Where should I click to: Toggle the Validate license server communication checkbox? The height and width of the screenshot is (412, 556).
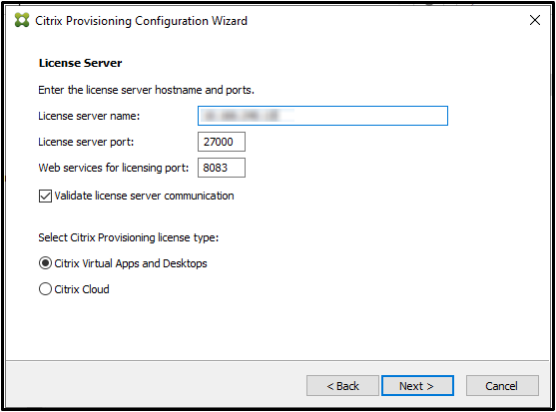tap(45, 196)
